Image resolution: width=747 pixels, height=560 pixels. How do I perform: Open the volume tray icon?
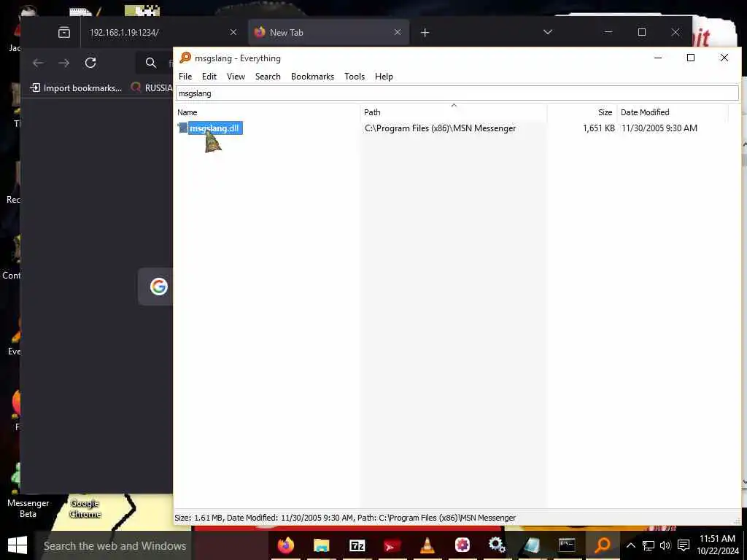coord(665,545)
